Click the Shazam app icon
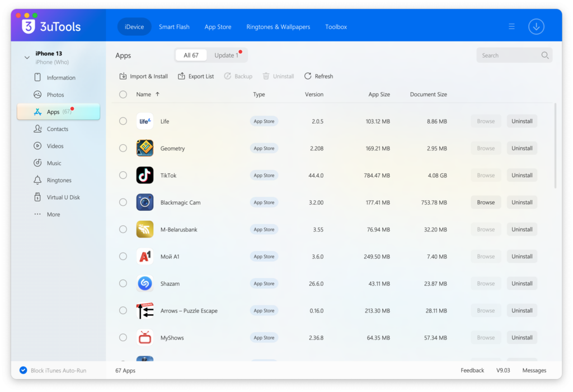The image size is (573, 392). coord(145,284)
